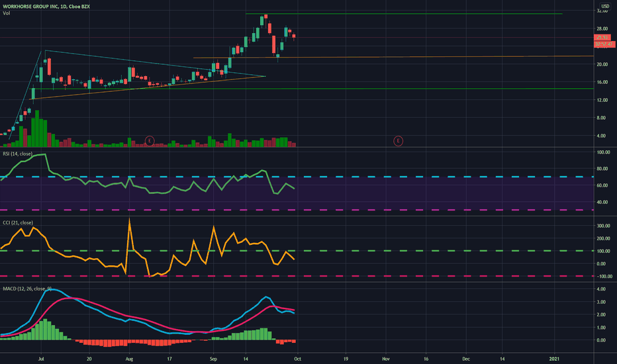
Task: Click the 3.00 MACD scale value
Action: 601,302
